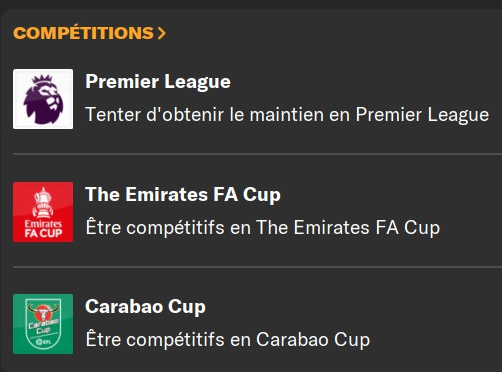Click the trophy in the FA Cup logo

43,203
